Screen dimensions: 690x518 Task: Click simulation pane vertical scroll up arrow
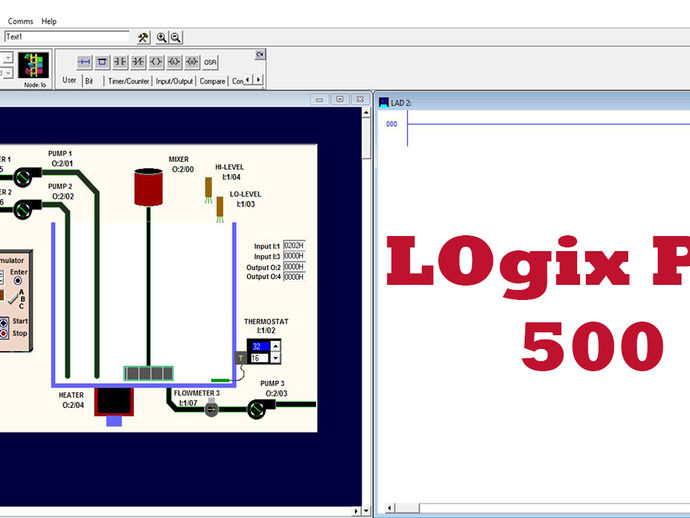(x=366, y=113)
